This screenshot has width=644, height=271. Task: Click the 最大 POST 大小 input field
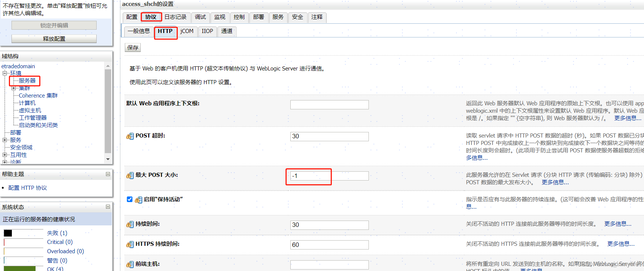[x=329, y=176]
